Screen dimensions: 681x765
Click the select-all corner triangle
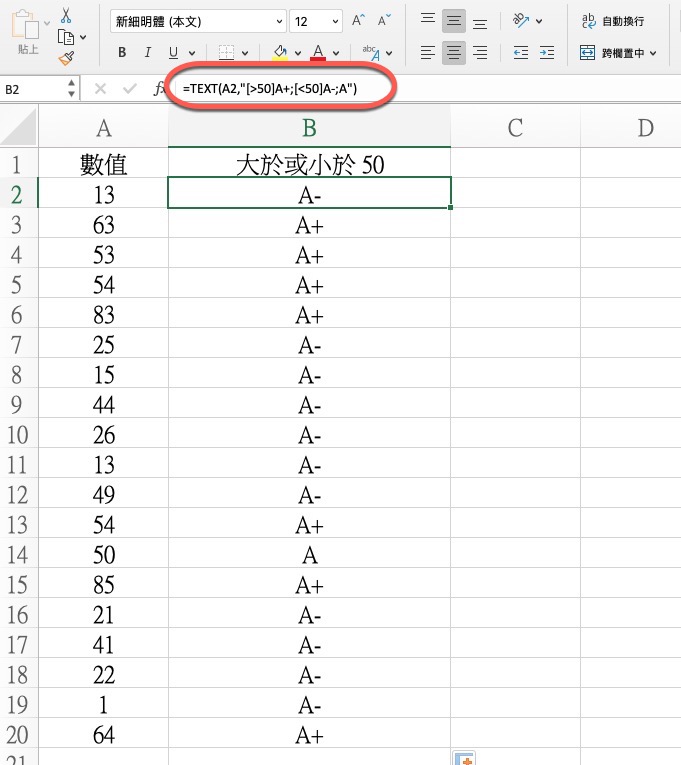point(19,127)
